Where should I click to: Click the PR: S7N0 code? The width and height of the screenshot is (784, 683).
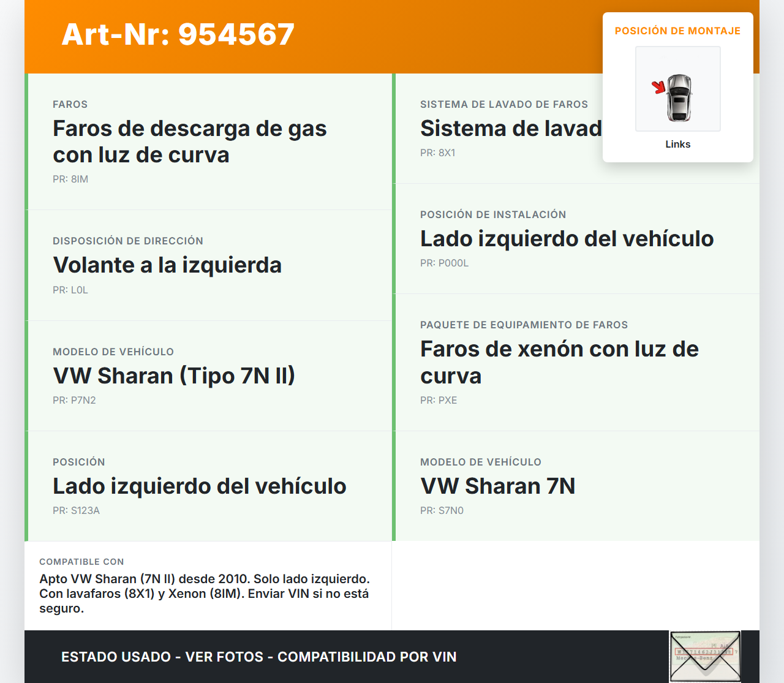coord(442,511)
